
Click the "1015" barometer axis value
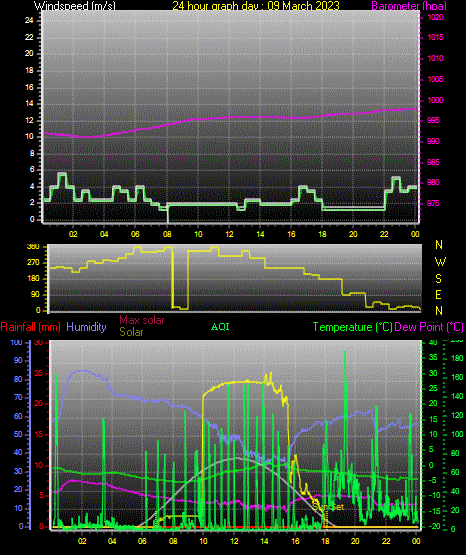click(436, 37)
